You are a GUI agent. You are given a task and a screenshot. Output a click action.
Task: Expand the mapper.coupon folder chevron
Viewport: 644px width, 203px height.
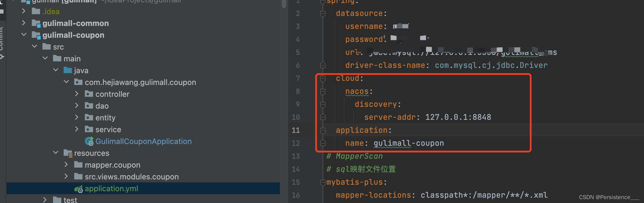66,165
